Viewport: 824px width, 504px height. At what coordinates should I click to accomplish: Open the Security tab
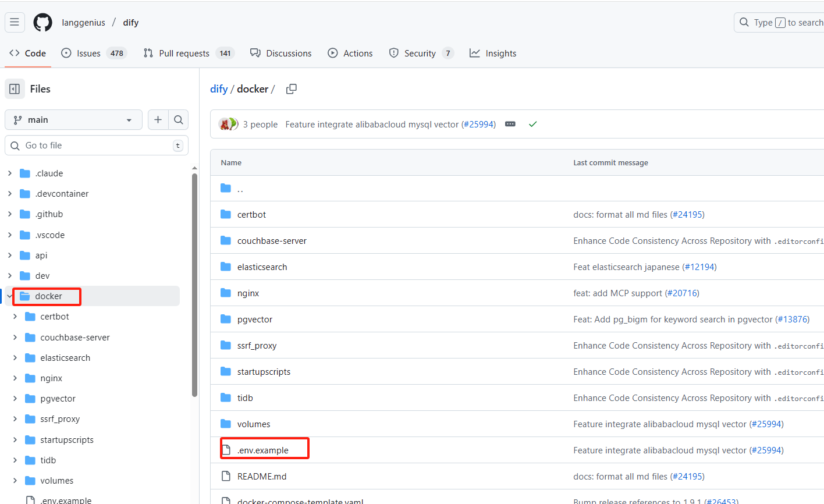click(421, 53)
